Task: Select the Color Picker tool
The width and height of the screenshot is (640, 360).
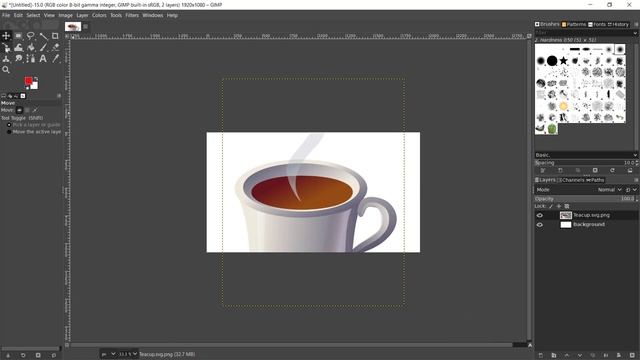Action: [x=55, y=59]
